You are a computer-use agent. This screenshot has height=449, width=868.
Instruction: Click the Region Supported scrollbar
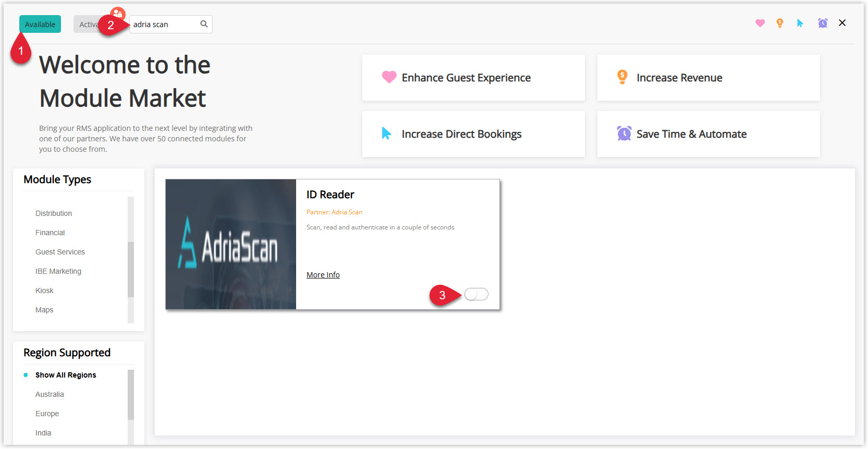click(x=131, y=395)
